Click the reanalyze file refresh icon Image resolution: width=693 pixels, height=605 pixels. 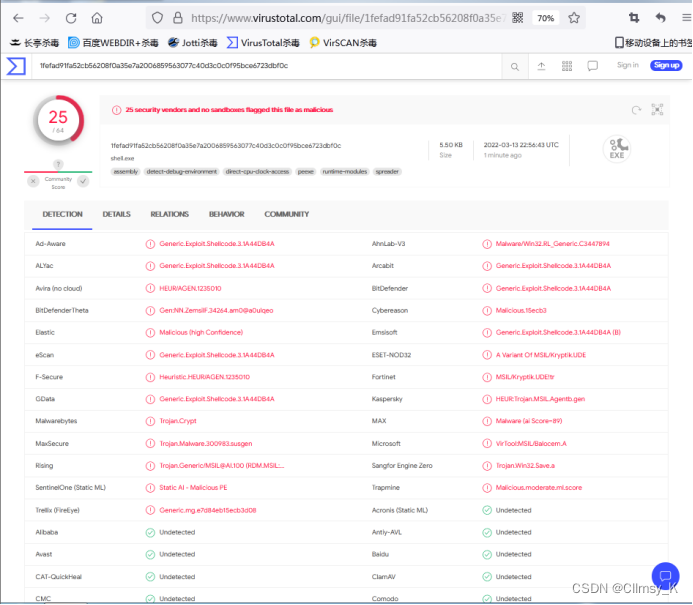click(x=636, y=110)
